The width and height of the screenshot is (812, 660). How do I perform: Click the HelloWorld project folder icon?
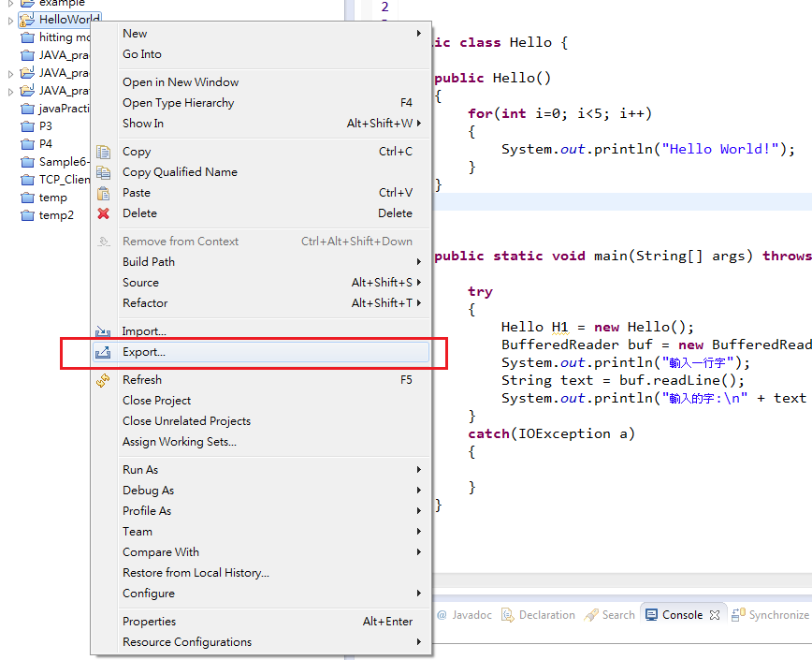click(27, 20)
